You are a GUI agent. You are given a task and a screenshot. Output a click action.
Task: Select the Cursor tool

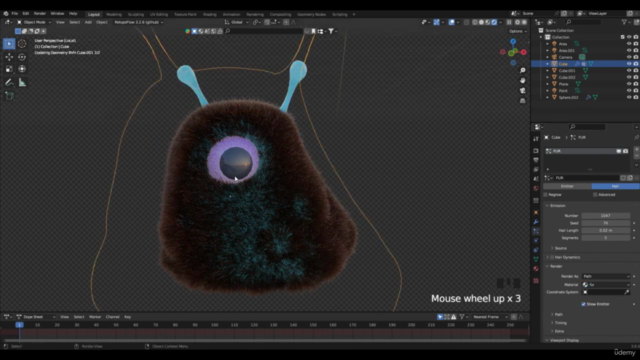(22, 44)
